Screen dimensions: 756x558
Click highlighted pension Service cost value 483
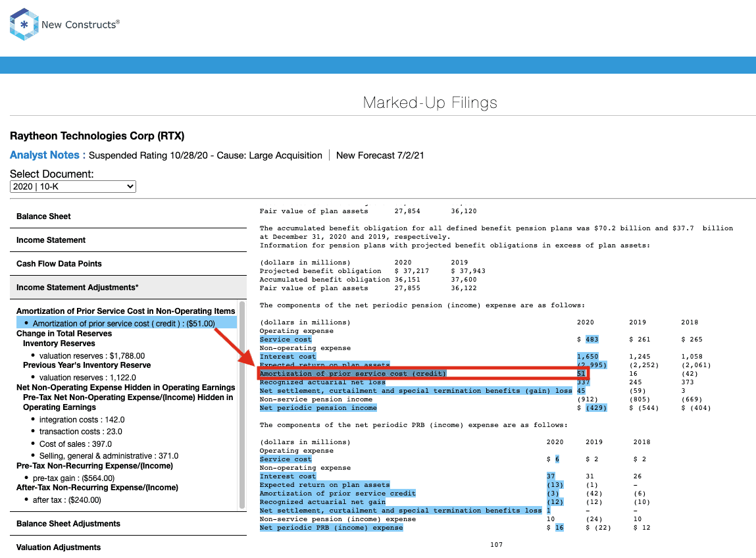coord(592,340)
